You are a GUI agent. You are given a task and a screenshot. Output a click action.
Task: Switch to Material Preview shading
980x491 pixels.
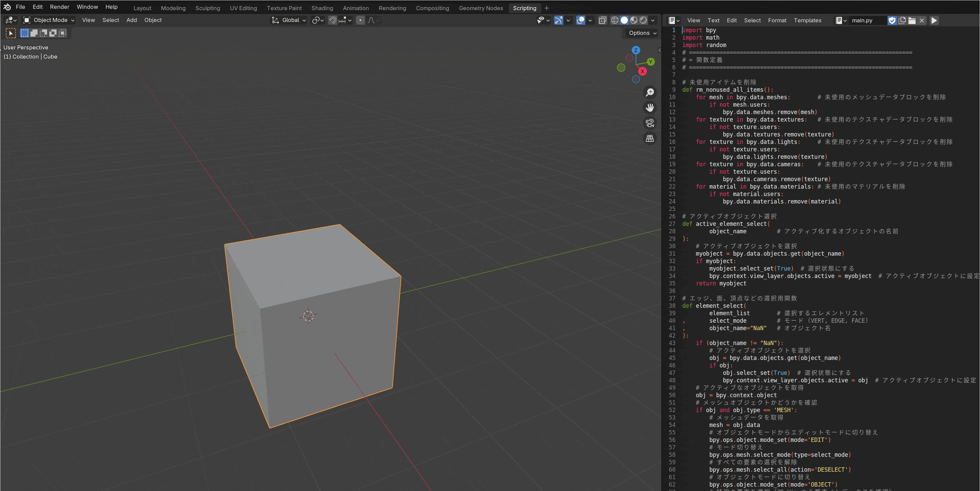point(633,20)
